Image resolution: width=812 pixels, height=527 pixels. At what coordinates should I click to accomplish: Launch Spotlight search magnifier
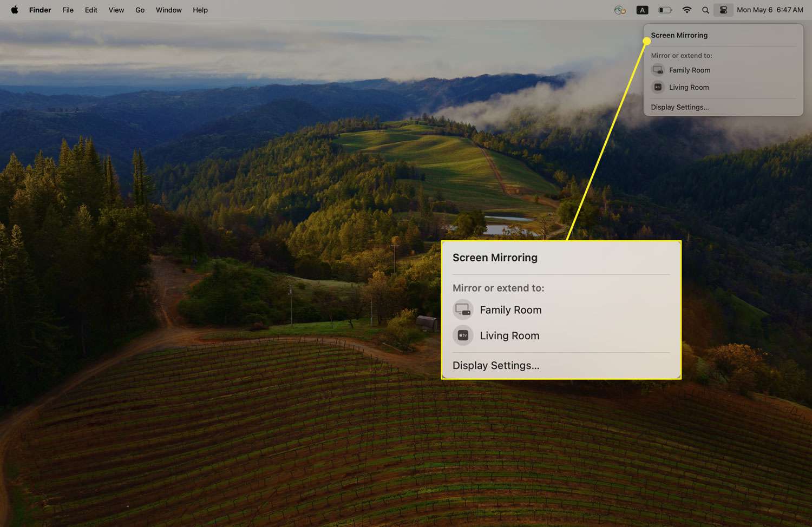705,10
